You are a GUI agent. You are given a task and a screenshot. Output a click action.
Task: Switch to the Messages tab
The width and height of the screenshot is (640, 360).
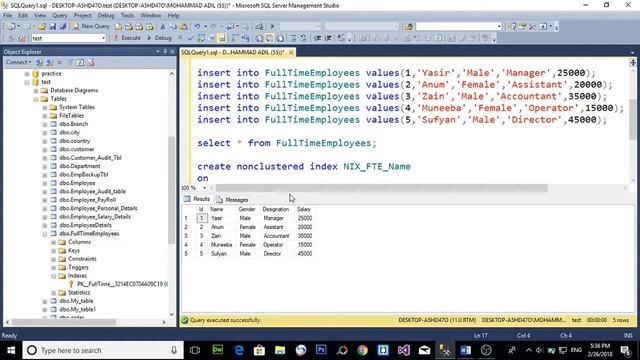232,200
